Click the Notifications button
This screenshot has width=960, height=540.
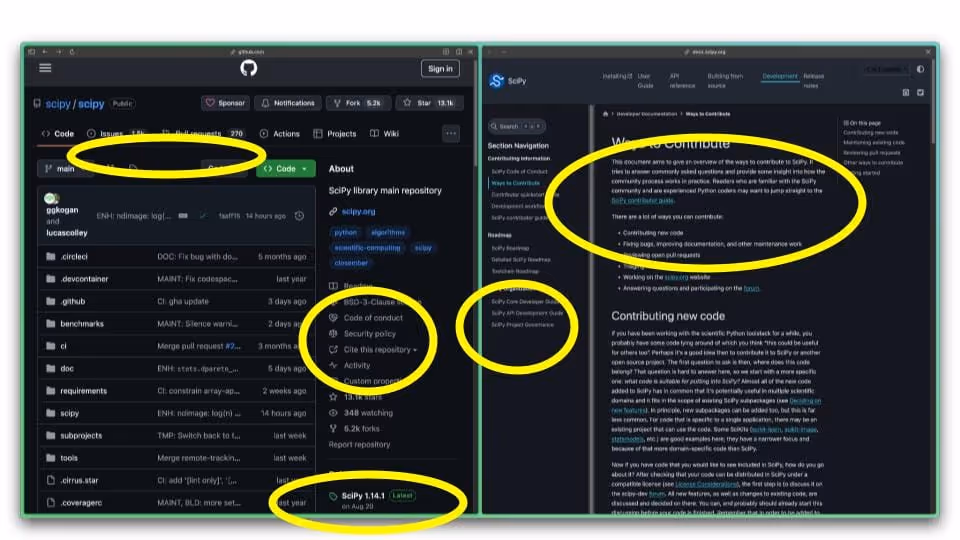tap(288, 103)
